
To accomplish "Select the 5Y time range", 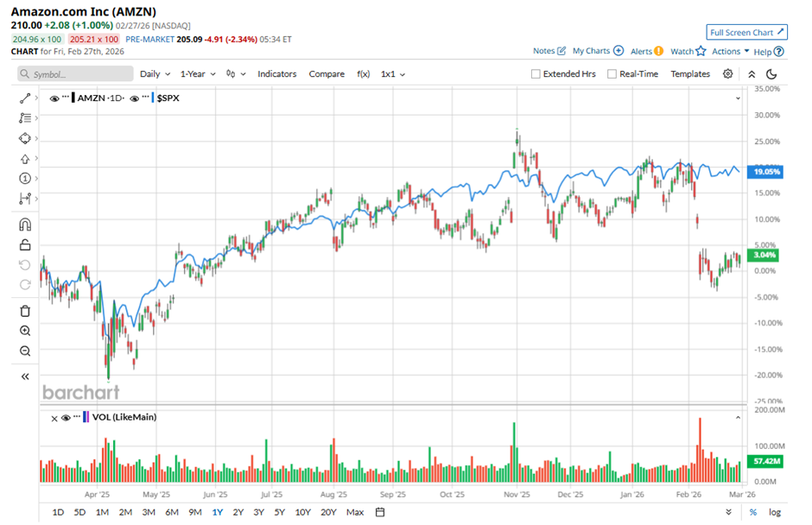I will 280,512.
